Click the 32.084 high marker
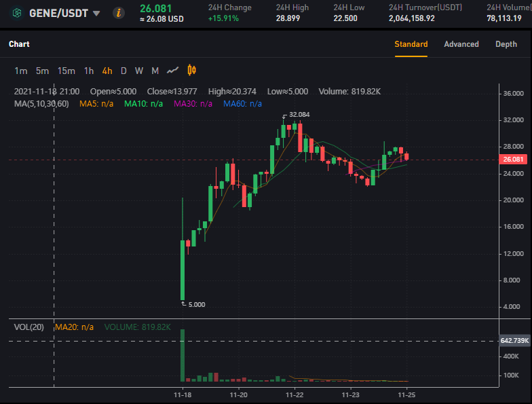The height and width of the screenshot is (404, 532). click(299, 114)
